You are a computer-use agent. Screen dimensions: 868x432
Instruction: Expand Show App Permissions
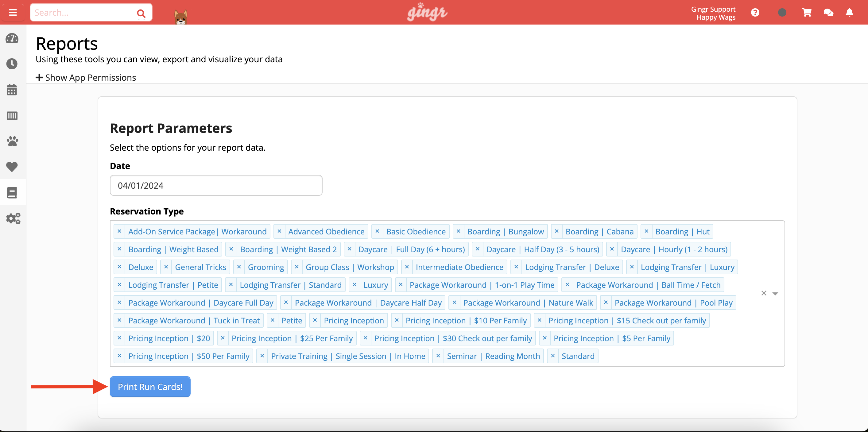tap(86, 77)
